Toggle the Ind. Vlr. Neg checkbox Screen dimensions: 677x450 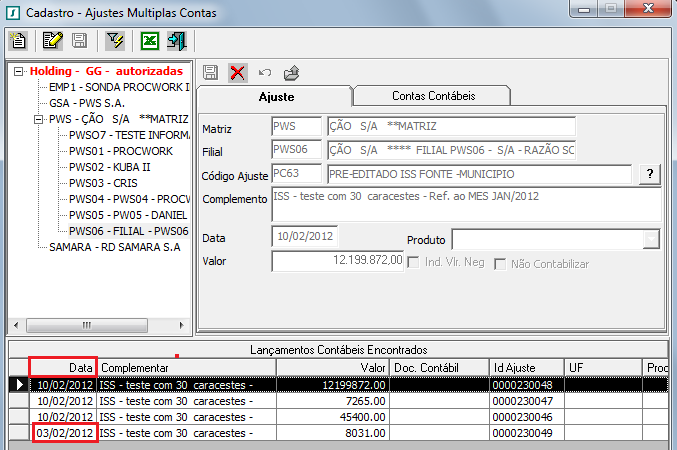pos(413,263)
